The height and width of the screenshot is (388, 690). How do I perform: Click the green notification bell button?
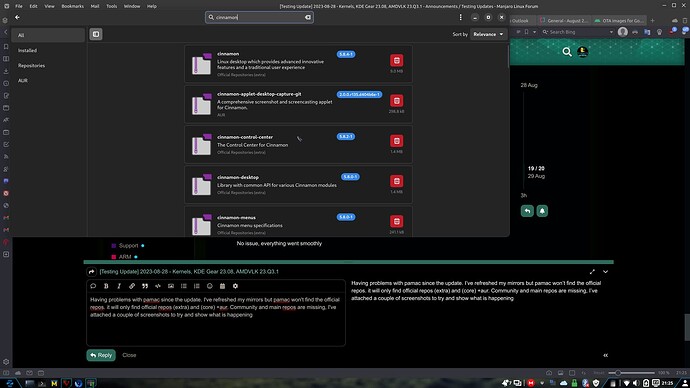click(x=542, y=211)
